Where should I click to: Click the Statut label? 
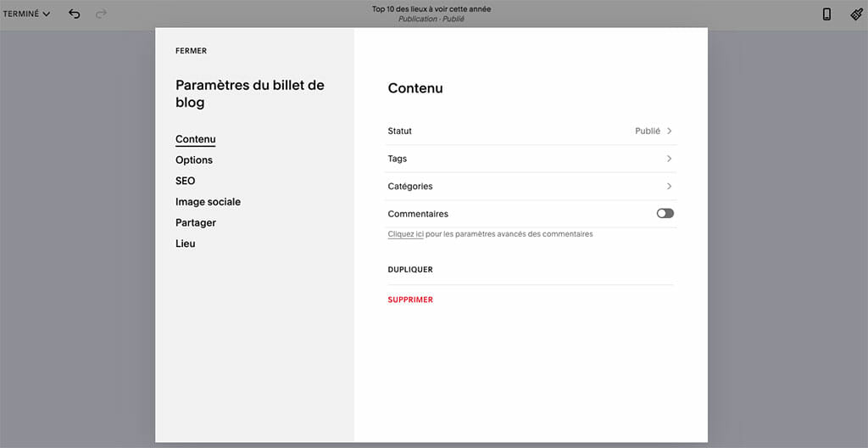point(400,131)
